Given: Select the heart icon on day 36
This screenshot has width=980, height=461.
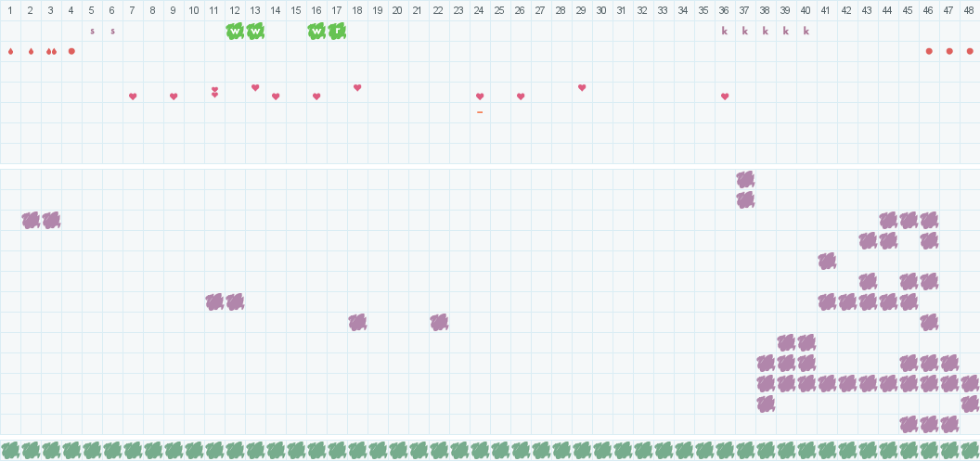Looking at the screenshot, I should pyautogui.click(x=725, y=96).
